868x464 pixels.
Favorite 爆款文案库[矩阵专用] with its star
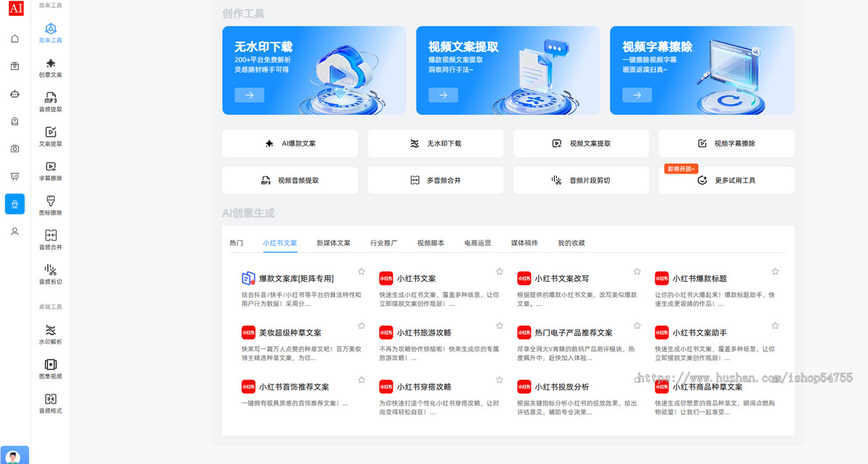[361, 272]
